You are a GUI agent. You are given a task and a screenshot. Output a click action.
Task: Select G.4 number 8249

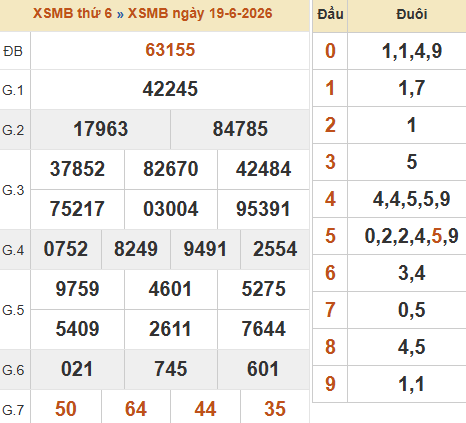point(136,249)
